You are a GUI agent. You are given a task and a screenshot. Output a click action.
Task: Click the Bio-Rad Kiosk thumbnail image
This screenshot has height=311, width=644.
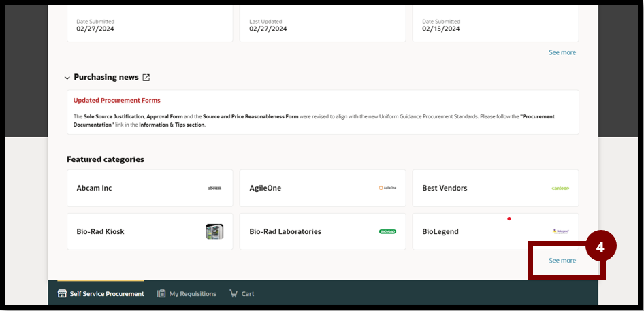point(214,231)
